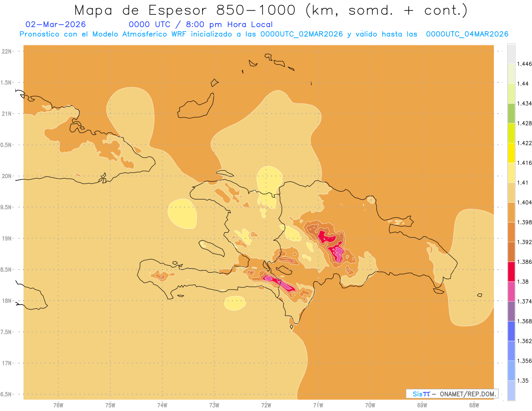Image resolution: width=532 pixels, height=411 pixels.
Task: Click the colorbar label '1.398'
Action: click(x=524, y=222)
